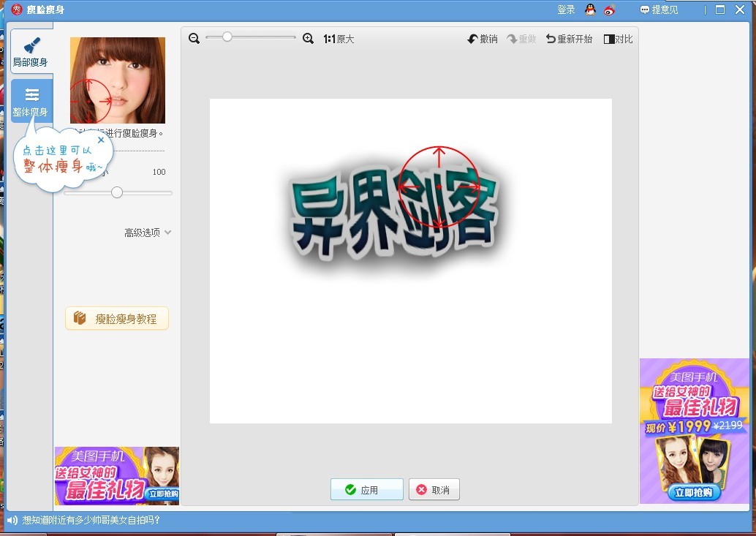
Task: Click the zoom out magnifier icon
Action: coord(194,39)
